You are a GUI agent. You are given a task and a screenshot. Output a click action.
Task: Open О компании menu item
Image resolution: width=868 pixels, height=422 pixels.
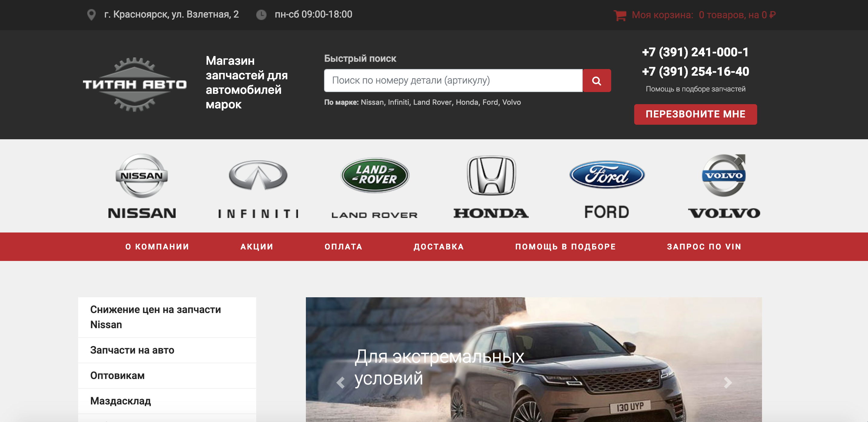(157, 246)
